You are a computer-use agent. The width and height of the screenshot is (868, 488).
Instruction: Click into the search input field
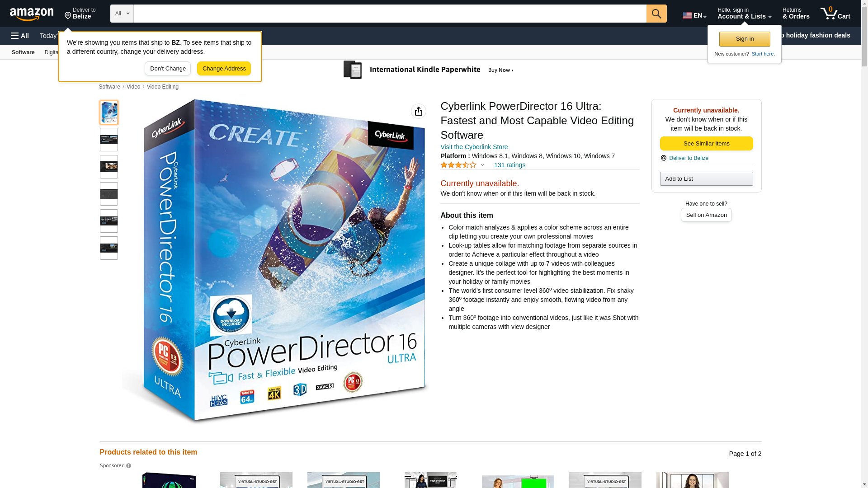(390, 14)
